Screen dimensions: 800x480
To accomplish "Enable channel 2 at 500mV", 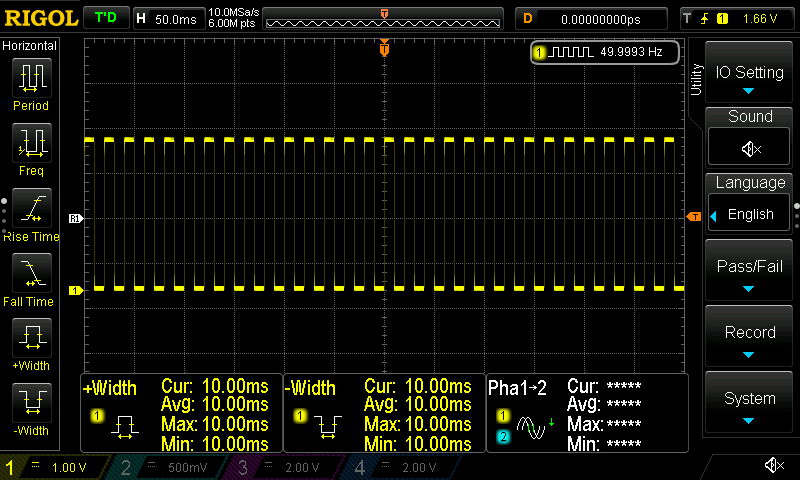I will (x=166, y=467).
